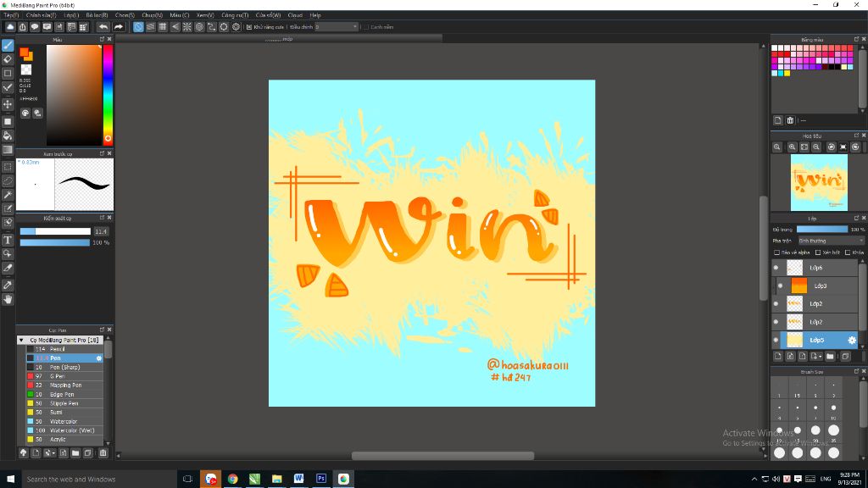868x488 pixels.
Task: Click the Redo arrow in toolbar
Action: point(119,26)
